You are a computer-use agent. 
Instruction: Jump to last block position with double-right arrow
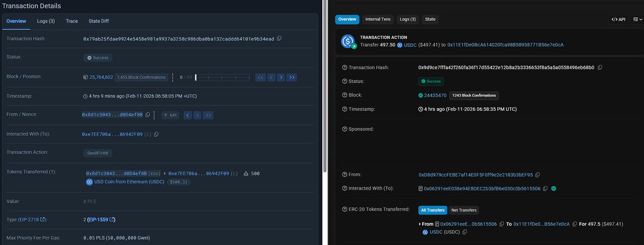(292, 77)
